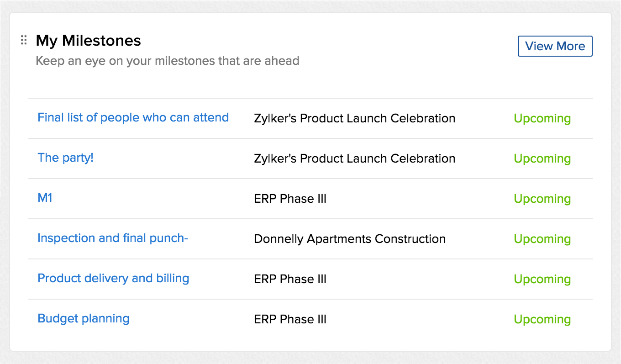621x364 pixels.
Task: Click the My Milestones widget title
Action: click(88, 41)
